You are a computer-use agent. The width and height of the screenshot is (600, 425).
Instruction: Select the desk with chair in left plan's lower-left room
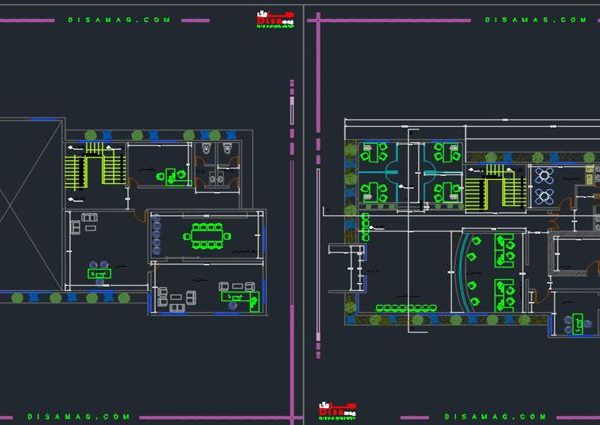click(99, 270)
